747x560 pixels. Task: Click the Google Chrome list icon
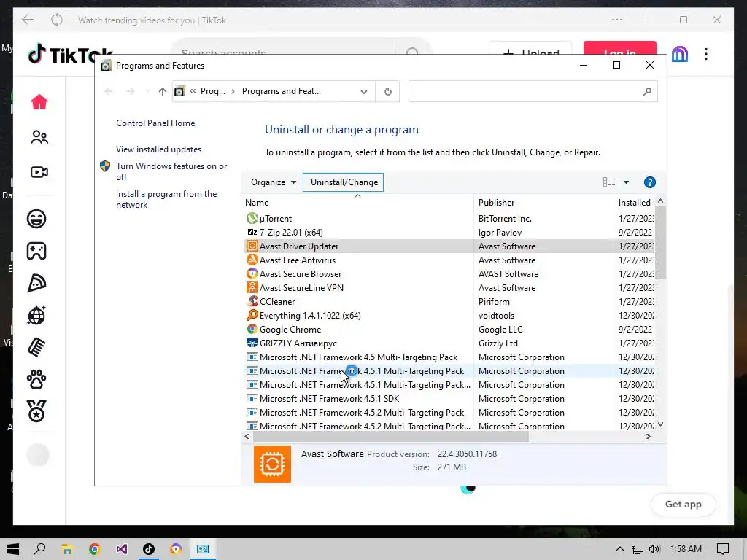click(252, 329)
